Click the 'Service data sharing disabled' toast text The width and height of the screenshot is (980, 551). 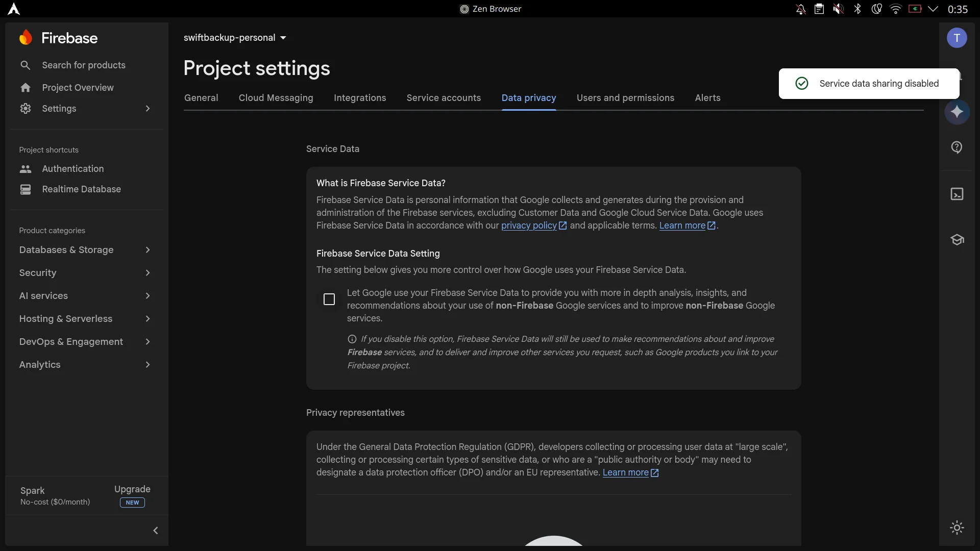point(879,84)
